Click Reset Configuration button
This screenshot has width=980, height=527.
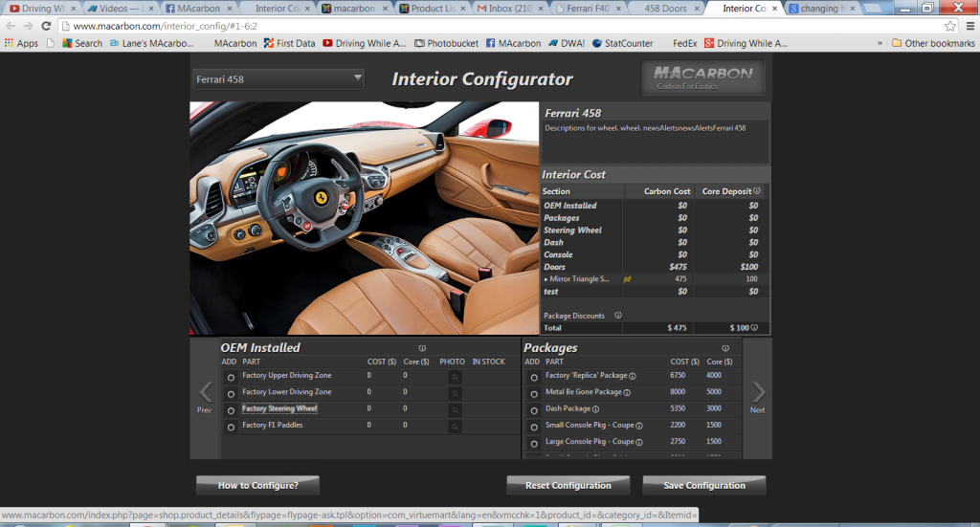568,485
